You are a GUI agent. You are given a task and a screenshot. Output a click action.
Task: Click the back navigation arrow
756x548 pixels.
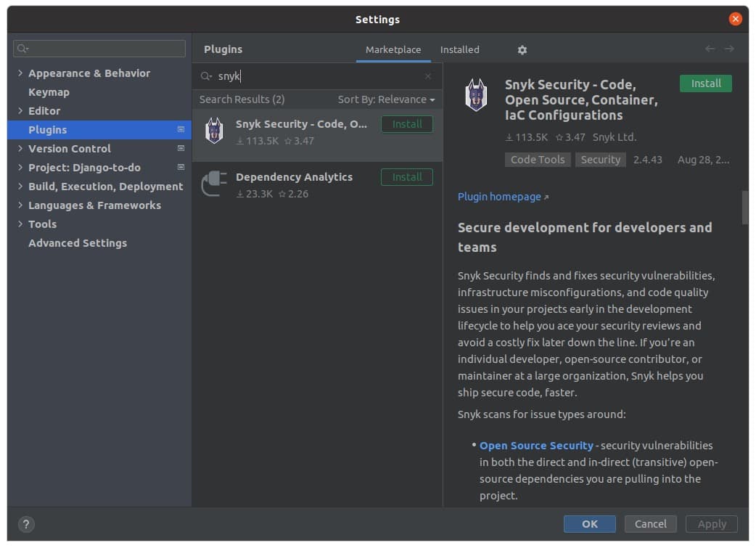click(710, 49)
